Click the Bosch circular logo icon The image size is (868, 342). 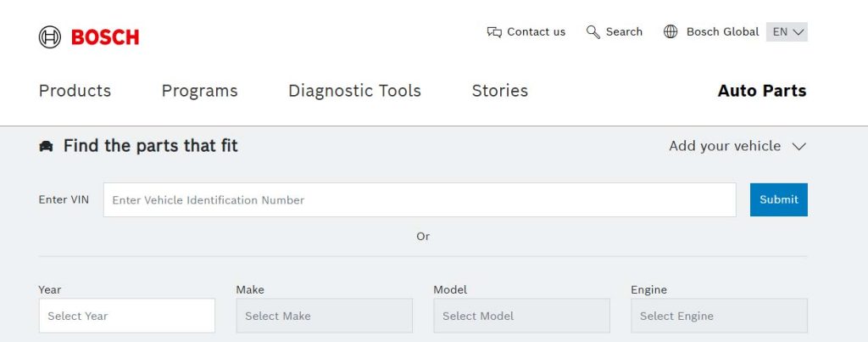(50, 37)
